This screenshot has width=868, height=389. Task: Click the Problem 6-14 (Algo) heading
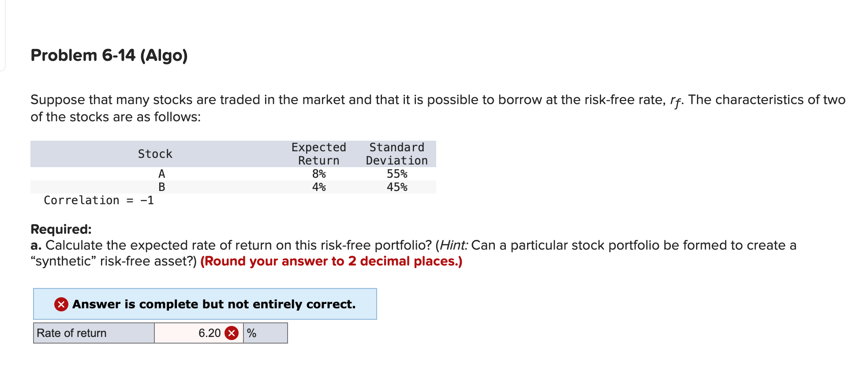click(108, 55)
